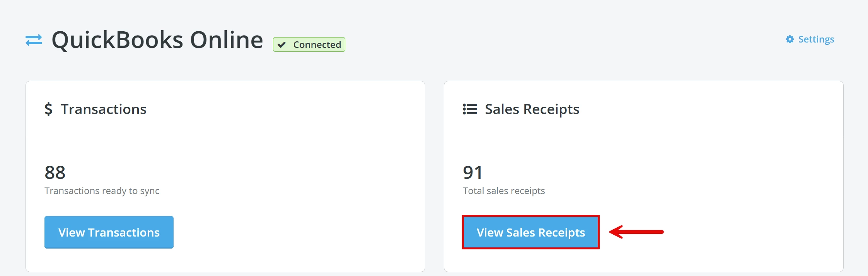Viewport: 868px width, 276px height.
Task: Select the Sales Receipts panel header icon
Action: pos(469,109)
